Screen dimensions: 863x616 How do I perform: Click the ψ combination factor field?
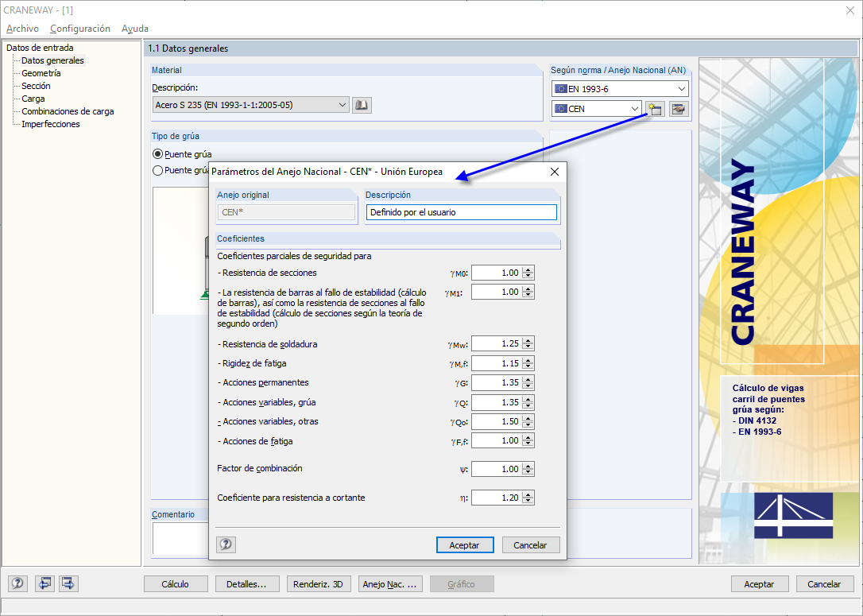coord(497,469)
